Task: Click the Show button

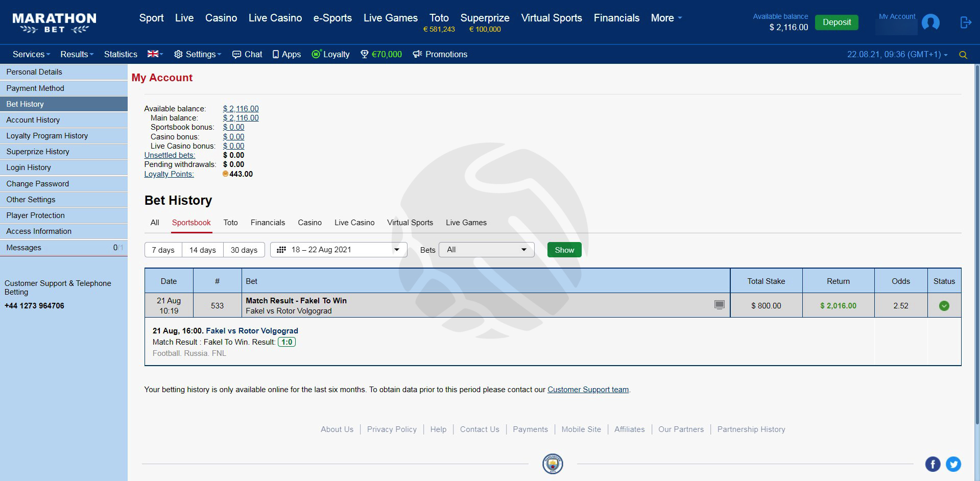Action: tap(564, 250)
